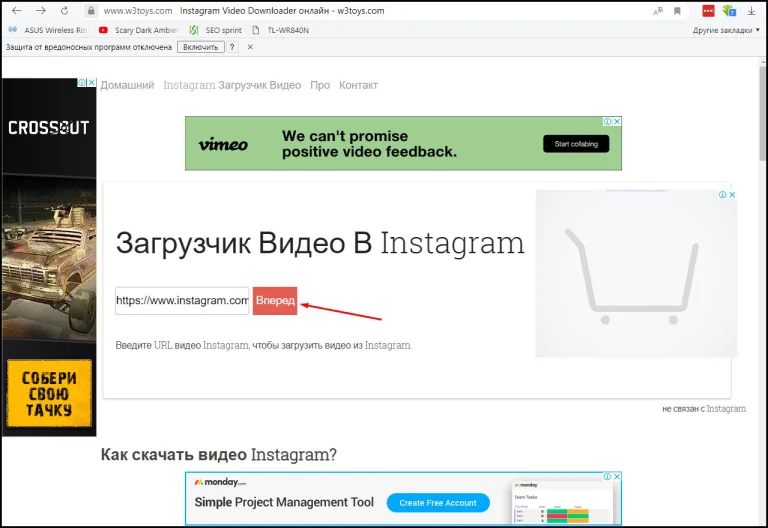This screenshot has width=768, height=528.
Task: Bookmark this page with the bookmark icon
Action: click(x=677, y=11)
